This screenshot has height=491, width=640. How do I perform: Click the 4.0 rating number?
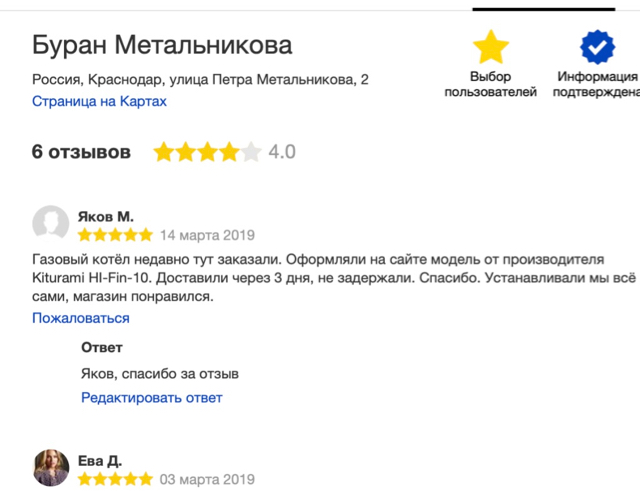click(x=282, y=152)
